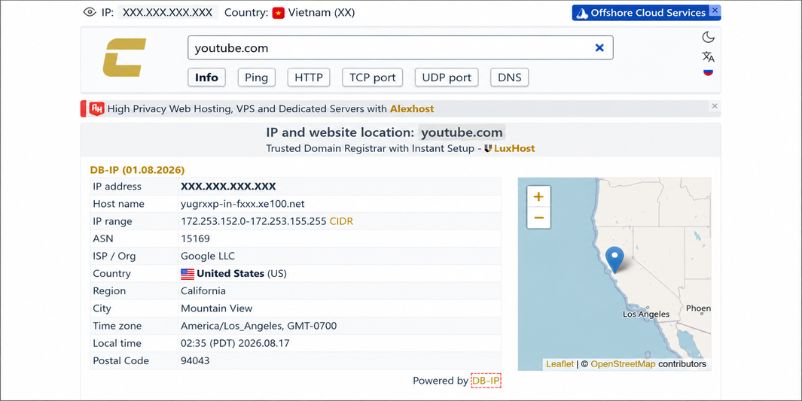Click the Alexhost red logo icon

[97, 108]
